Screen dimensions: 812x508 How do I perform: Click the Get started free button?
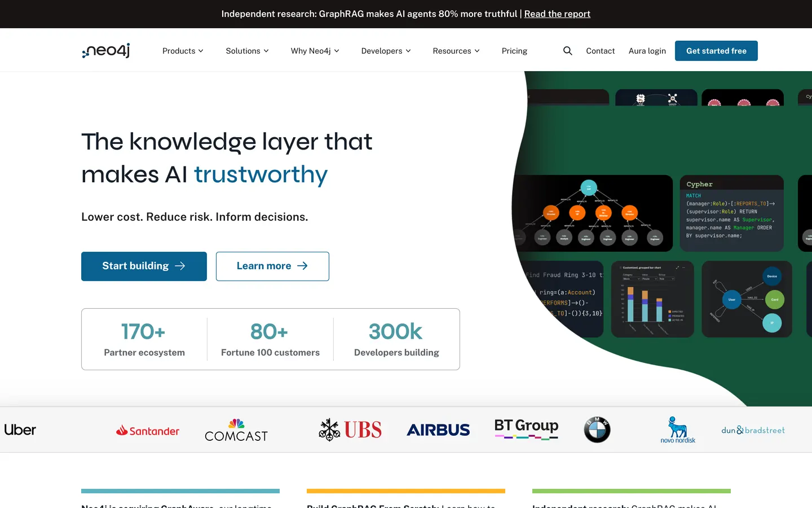716,51
